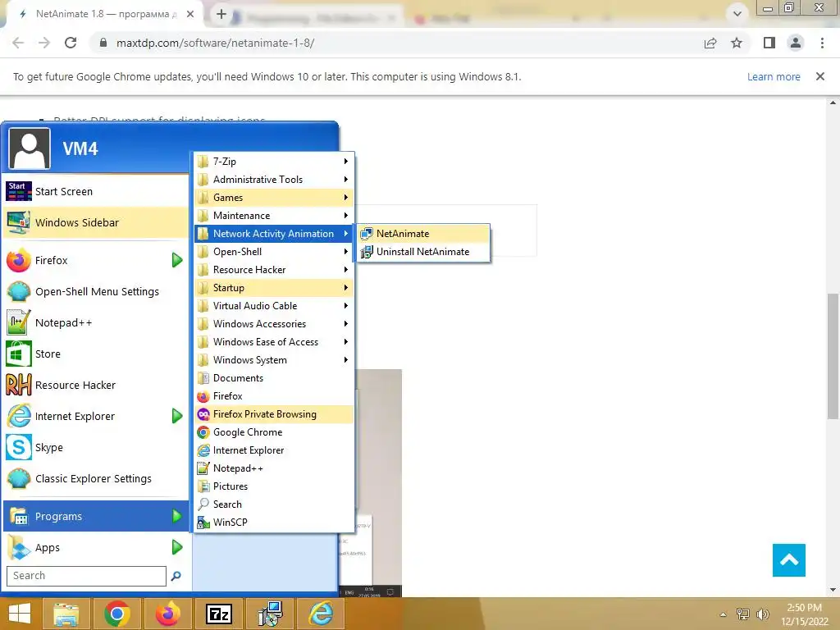Click Learn more about Chrome updates
This screenshot has width=840, height=630.
(774, 76)
